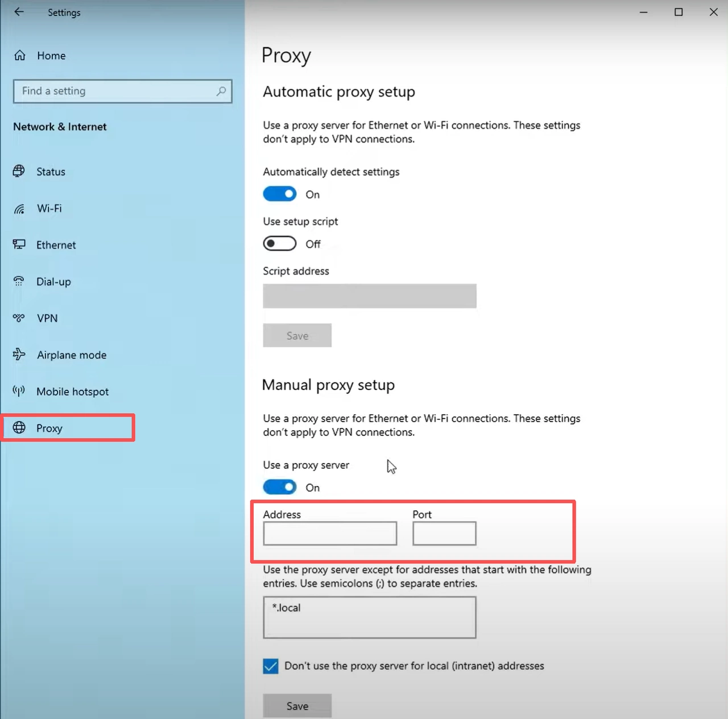
Task: Click the Port input box
Action: (444, 533)
